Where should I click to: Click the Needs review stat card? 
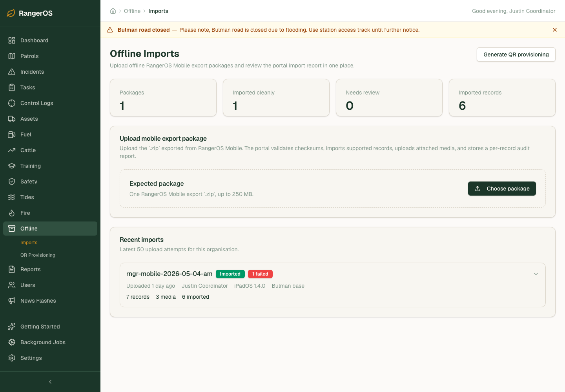(389, 98)
